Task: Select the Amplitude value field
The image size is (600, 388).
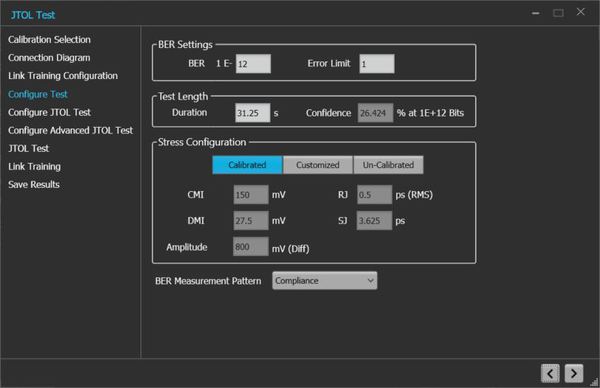Action: [x=251, y=247]
